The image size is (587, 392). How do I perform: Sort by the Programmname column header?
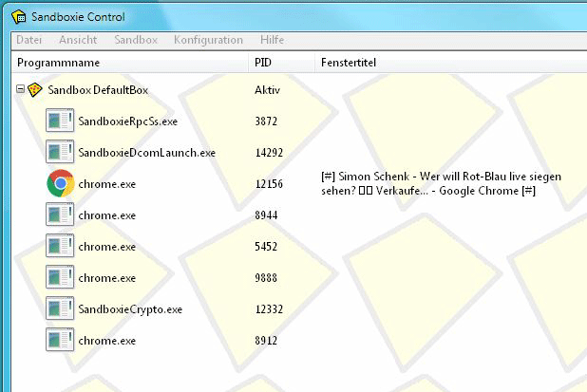click(130, 63)
